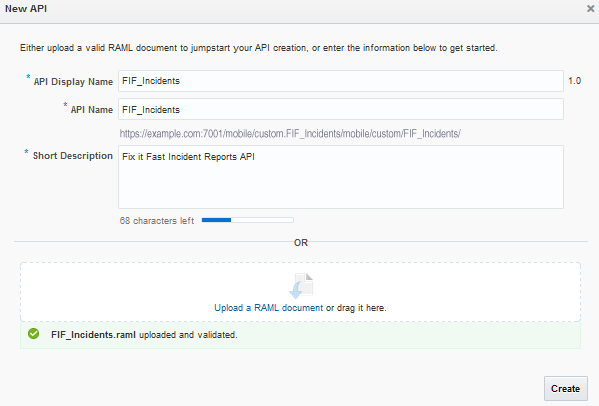Click the '68 characters left' counter text
This screenshot has width=599, height=406.
(157, 221)
